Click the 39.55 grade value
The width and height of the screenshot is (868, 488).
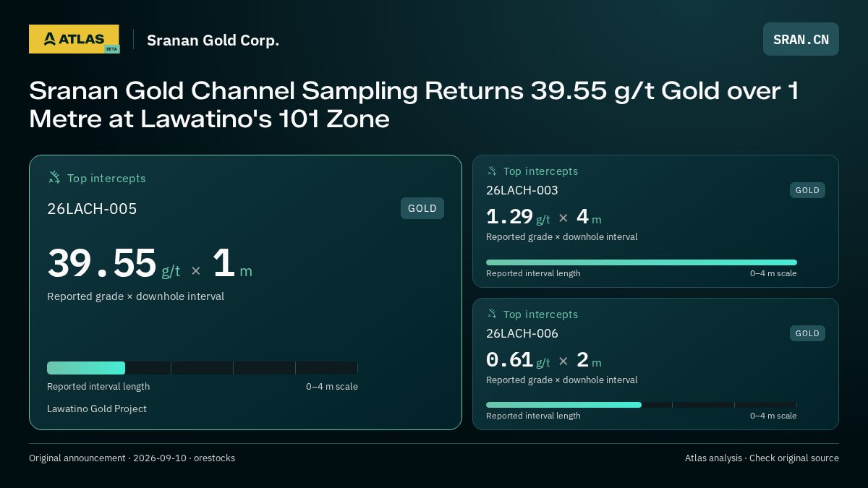pyautogui.click(x=102, y=263)
